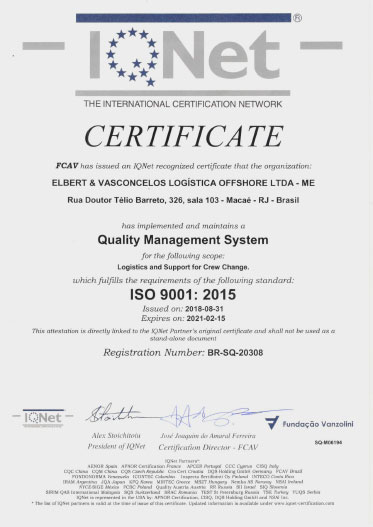Click the small IQNet logo near signatures
The height and width of the screenshot is (527, 373).
coord(43,418)
